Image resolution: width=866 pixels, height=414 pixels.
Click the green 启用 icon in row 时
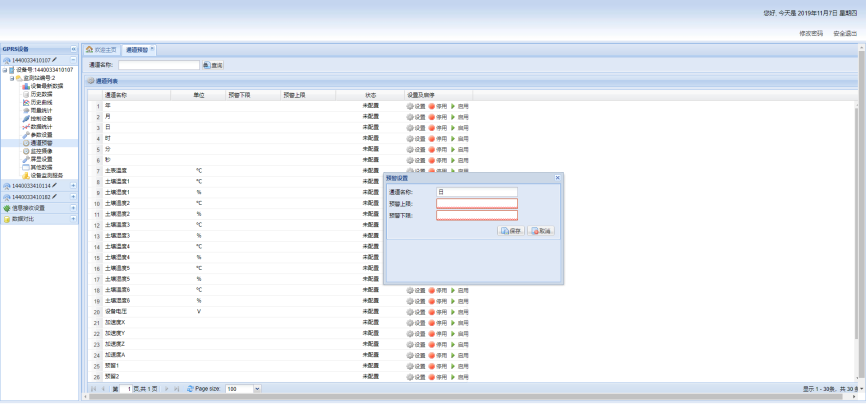pyautogui.click(x=452, y=138)
